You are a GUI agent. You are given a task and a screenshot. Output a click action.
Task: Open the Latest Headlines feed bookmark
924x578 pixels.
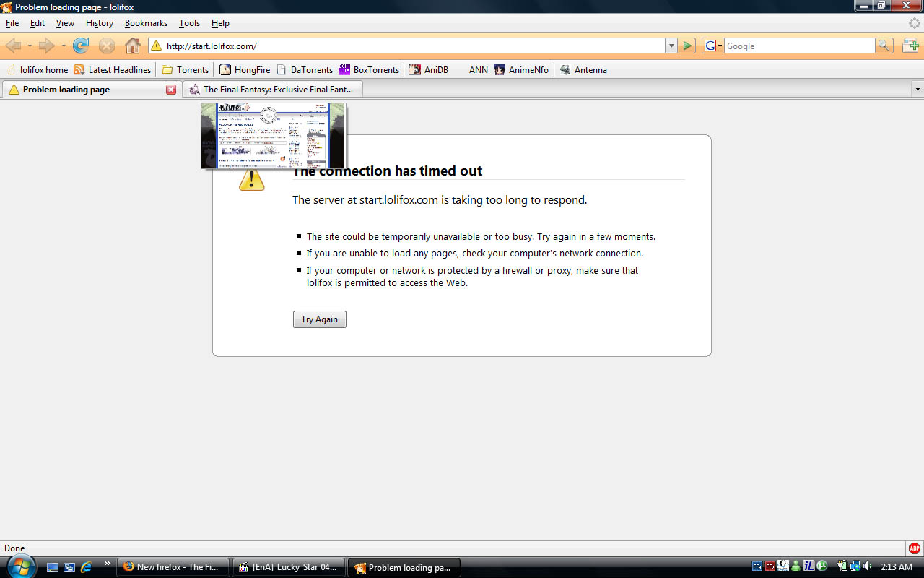113,70
